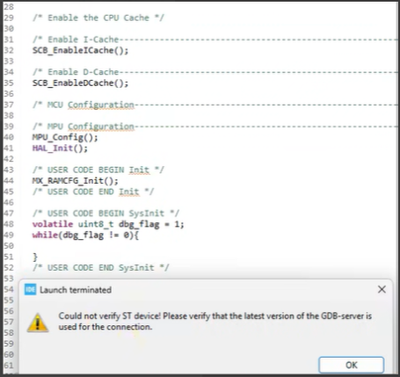The image size is (400, 377).
Task: Click the Launch terminated title text
Action: tap(75, 290)
